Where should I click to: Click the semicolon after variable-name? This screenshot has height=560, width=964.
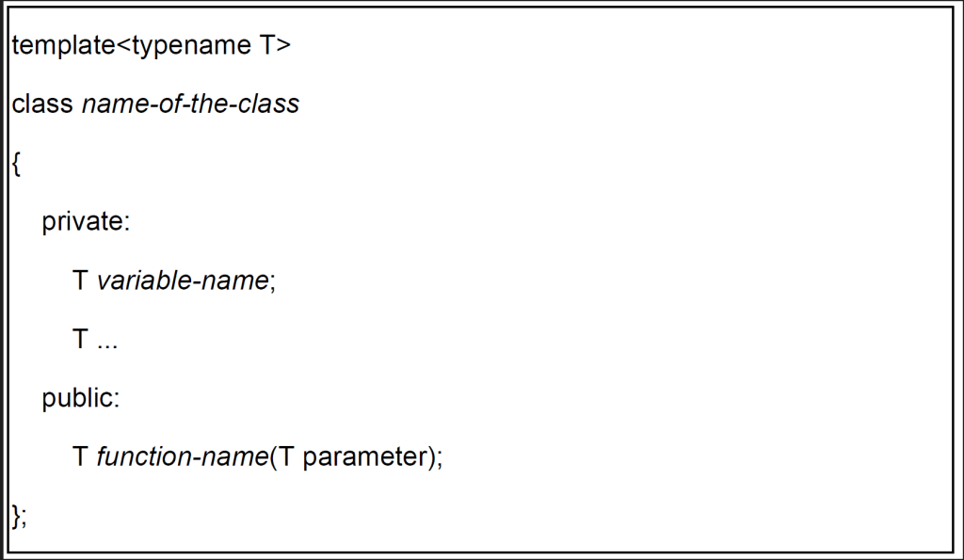272,282
